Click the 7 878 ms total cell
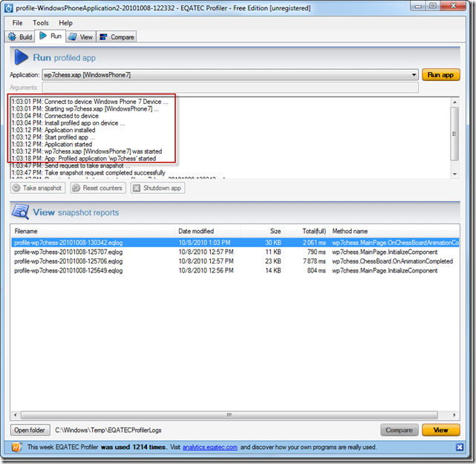Viewport: 476px width, 464px height. (314, 261)
